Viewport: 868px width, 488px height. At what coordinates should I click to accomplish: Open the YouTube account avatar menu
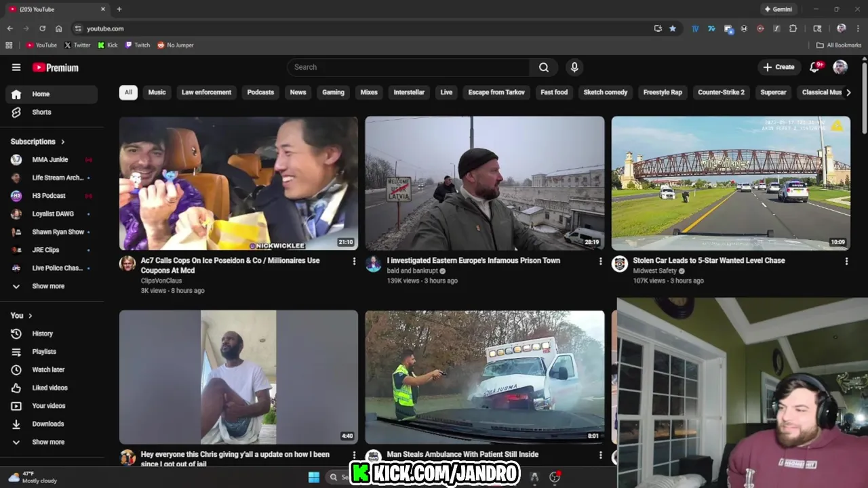coord(840,67)
